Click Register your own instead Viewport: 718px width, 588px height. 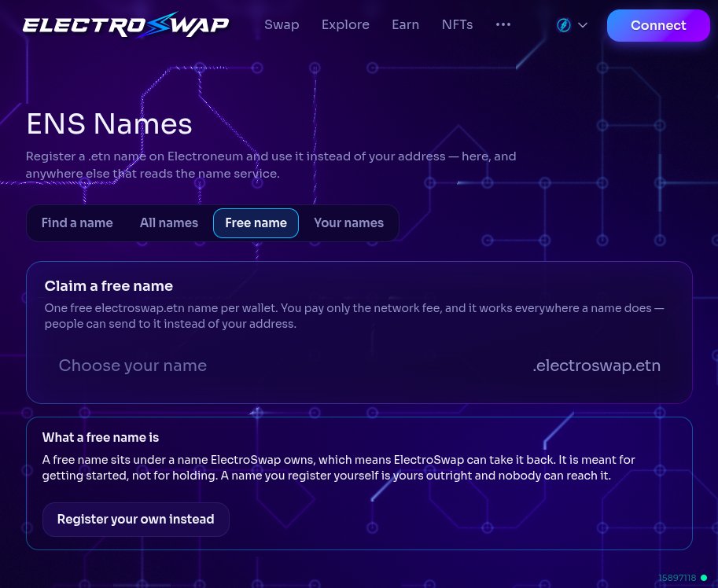point(135,519)
